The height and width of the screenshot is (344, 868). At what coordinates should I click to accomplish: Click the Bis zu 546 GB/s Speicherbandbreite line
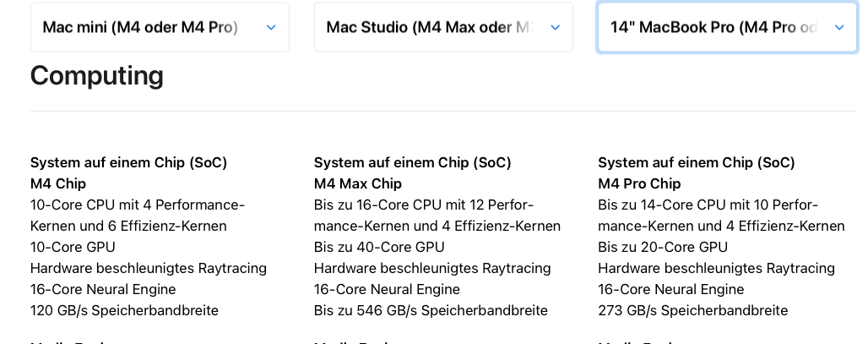click(x=431, y=310)
